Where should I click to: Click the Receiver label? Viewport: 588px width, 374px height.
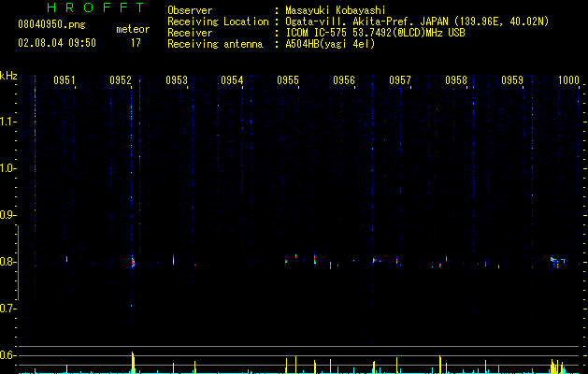tap(190, 33)
